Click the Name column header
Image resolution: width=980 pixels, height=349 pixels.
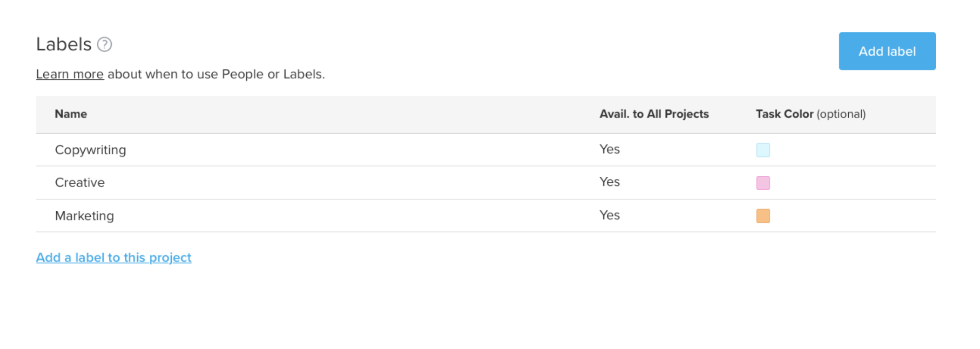click(70, 114)
